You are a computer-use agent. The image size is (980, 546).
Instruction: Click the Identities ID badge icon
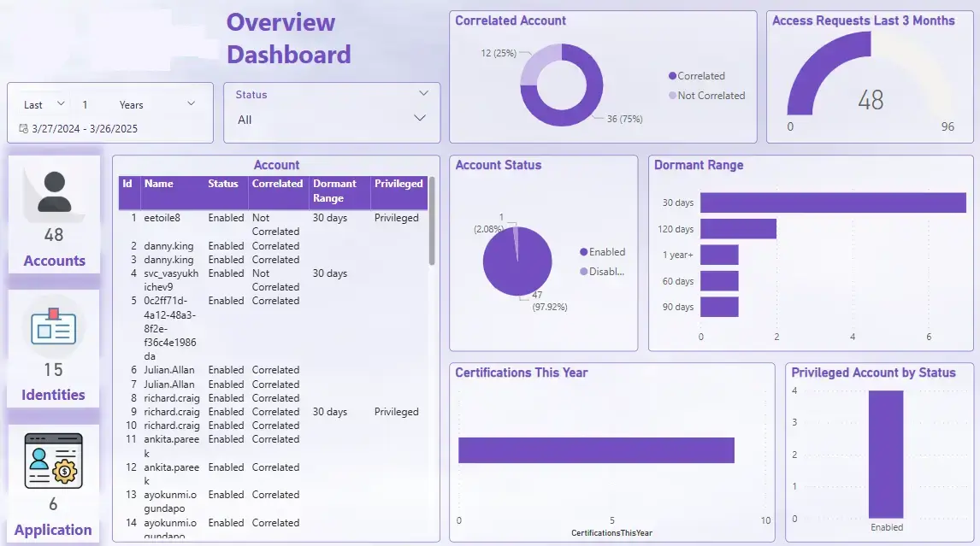coord(54,326)
